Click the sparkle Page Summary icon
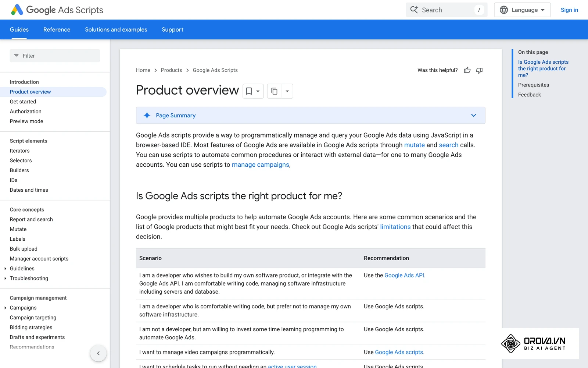The height and width of the screenshot is (368, 588). coord(147,116)
